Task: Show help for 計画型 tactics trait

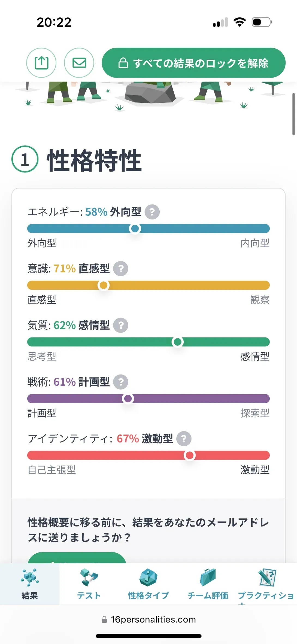Action: click(x=121, y=382)
